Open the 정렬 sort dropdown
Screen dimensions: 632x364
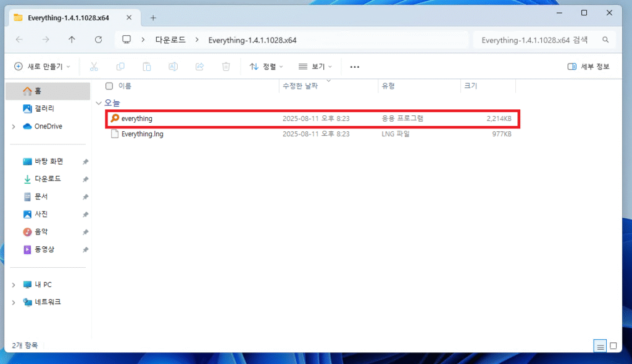point(266,67)
